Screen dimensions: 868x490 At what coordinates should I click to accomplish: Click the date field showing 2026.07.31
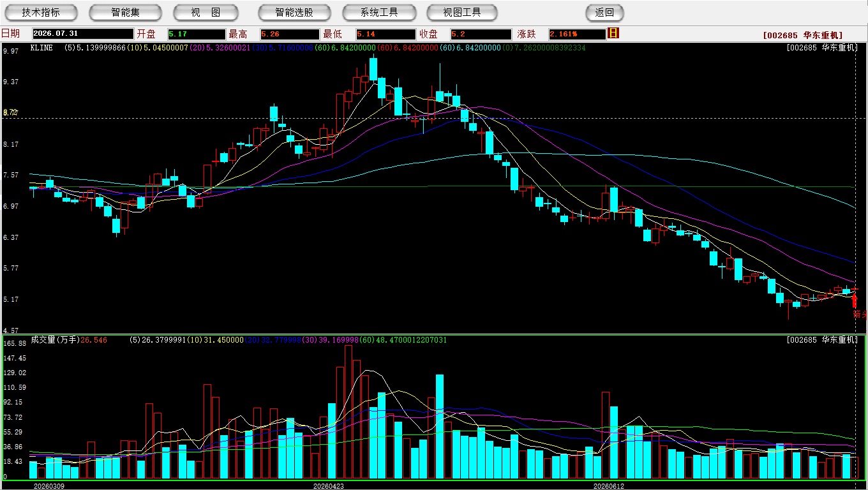click(x=83, y=34)
